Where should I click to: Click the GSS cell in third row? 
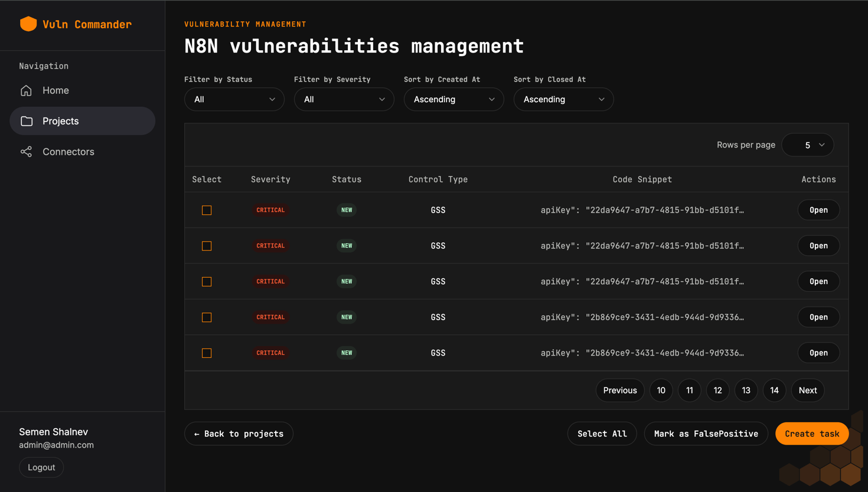(x=438, y=282)
